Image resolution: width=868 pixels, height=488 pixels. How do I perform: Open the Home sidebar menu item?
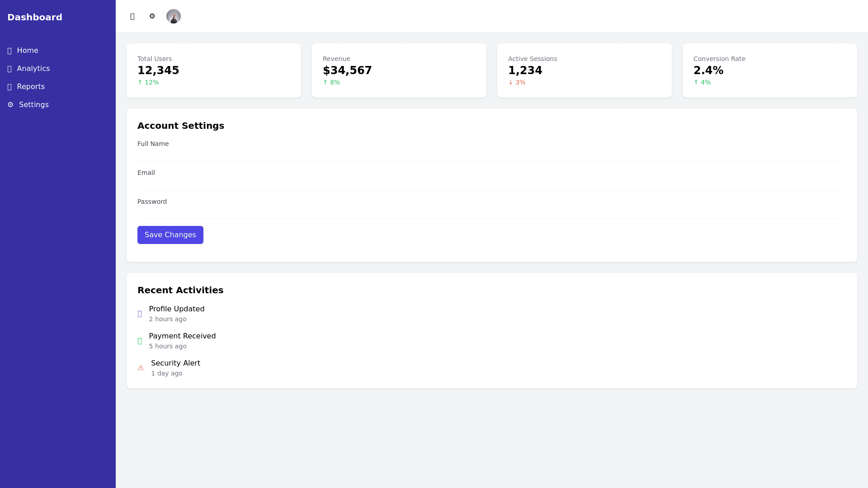[28, 51]
